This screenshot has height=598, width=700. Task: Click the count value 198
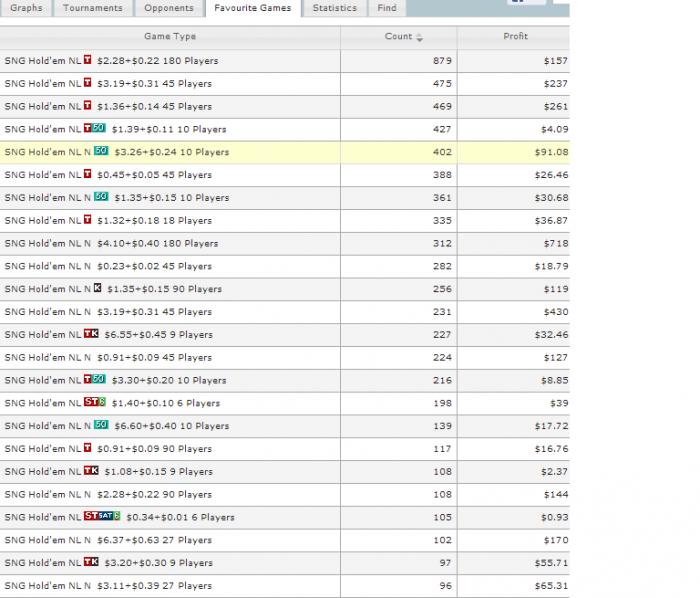[442, 403]
